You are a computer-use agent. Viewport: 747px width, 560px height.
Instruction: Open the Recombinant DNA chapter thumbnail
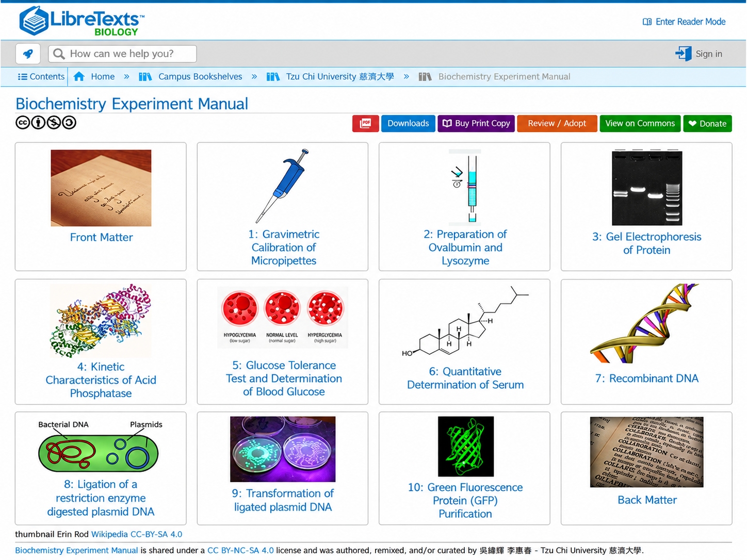point(646,323)
